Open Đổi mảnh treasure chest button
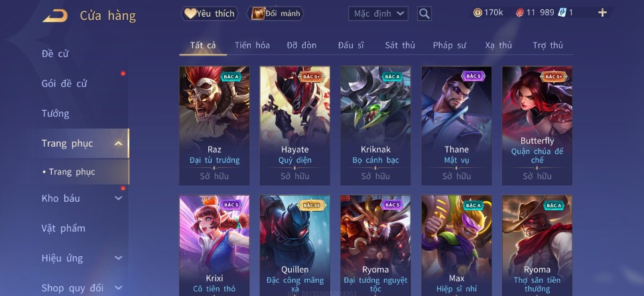 click(x=275, y=13)
